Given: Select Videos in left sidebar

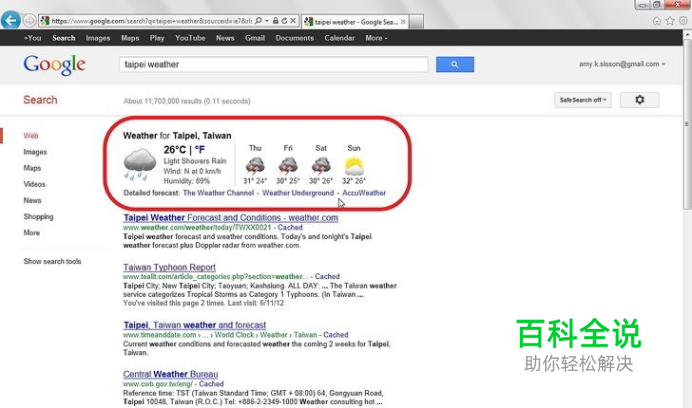Looking at the screenshot, I should click(x=34, y=184).
